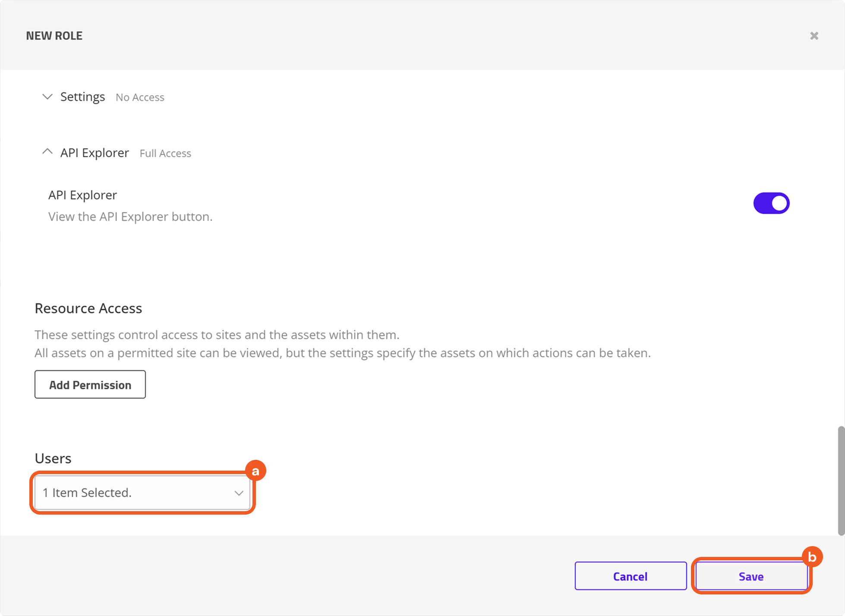Select the API Explorer section header label
845x616 pixels.
(95, 153)
